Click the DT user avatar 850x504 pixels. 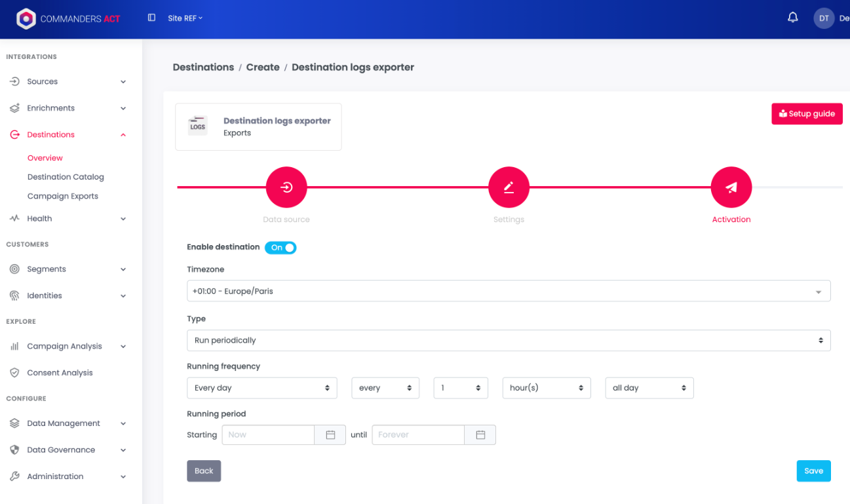pyautogui.click(x=824, y=18)
